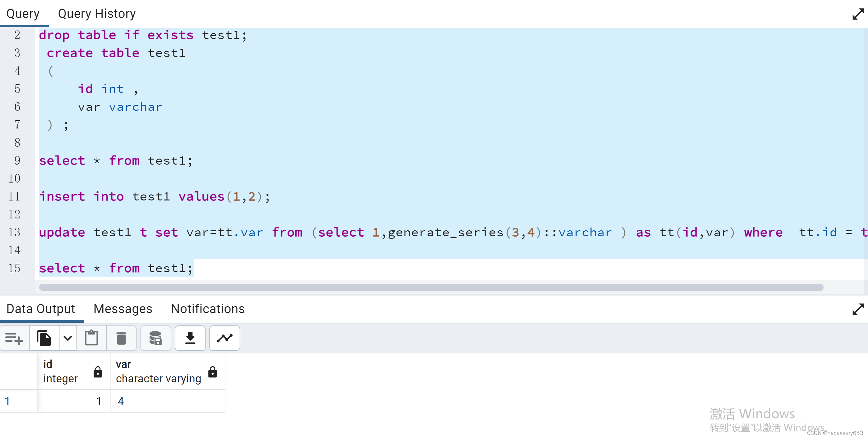Select result row number 1

[x=8, y=401]
